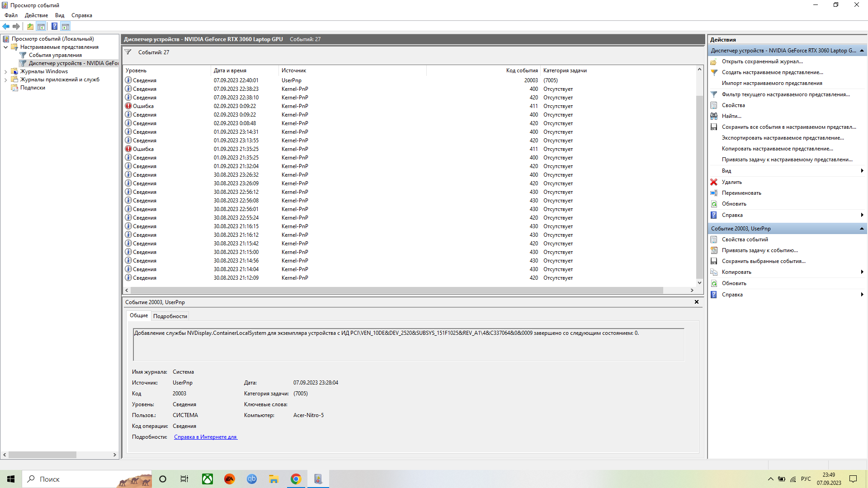The image size is (868, 488).
Task: Select События управления in the tree
Action: tap(55, 55)
